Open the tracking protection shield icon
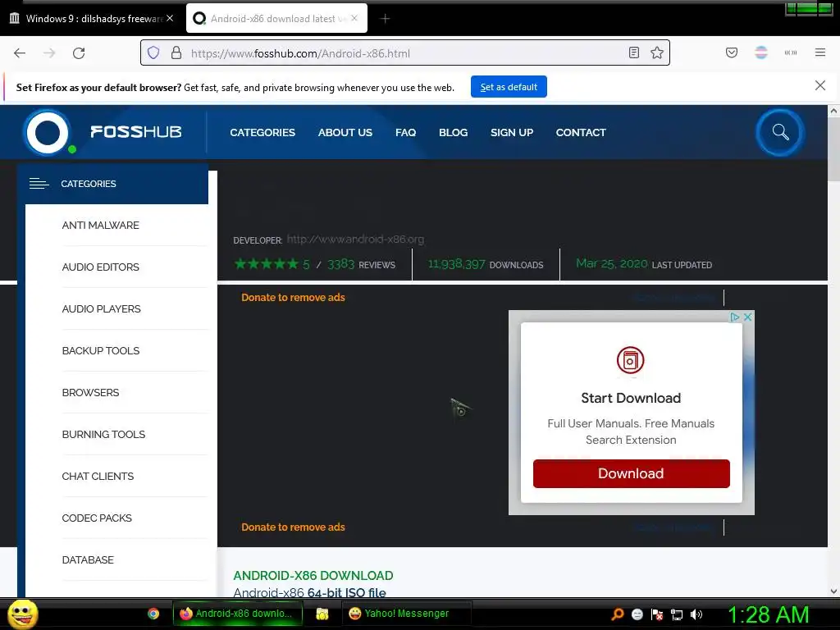The image size is (840, 630). [x=153, y=53]
